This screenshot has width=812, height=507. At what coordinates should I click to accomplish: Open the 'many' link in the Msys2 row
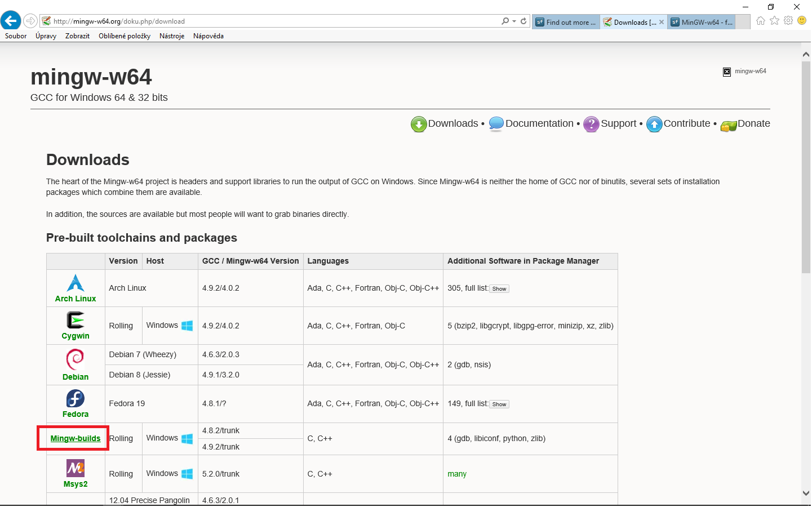(x=456, y=474)
